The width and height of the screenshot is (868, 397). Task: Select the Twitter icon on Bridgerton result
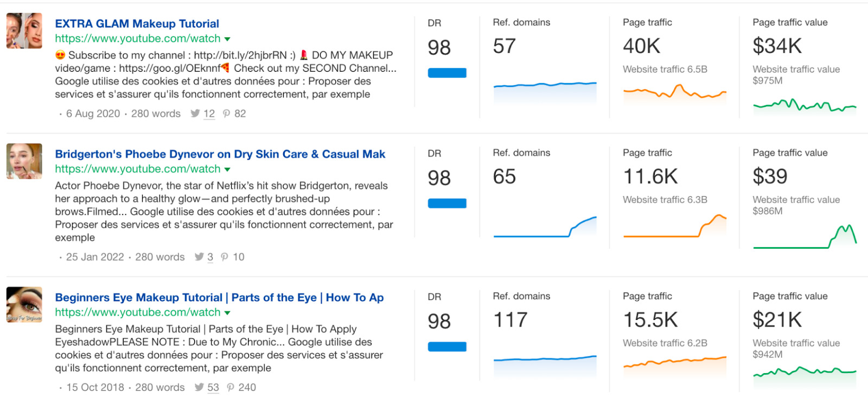tap(199, 257)
